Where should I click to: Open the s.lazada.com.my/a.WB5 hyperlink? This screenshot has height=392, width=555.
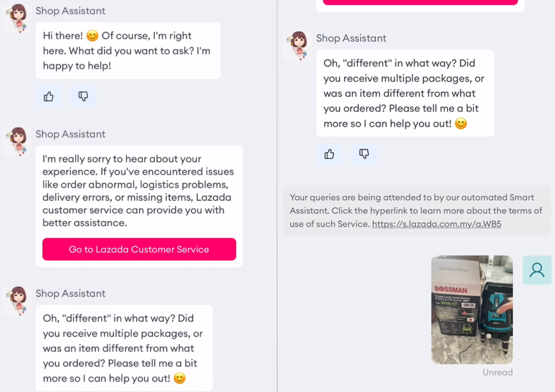(x=437, y=224)
